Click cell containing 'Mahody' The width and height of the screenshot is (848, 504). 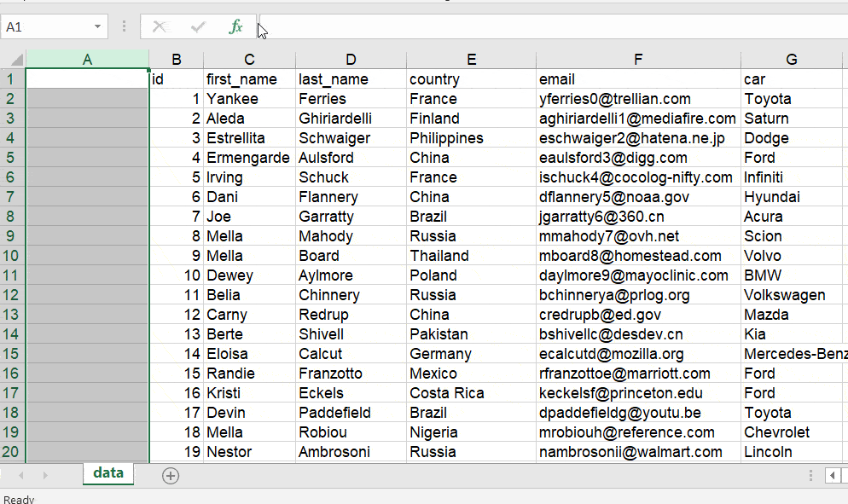click(351, 235)
